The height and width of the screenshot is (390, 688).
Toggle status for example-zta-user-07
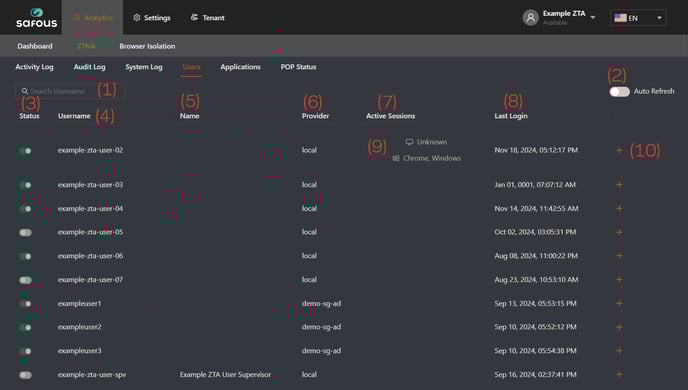[25, 280]
